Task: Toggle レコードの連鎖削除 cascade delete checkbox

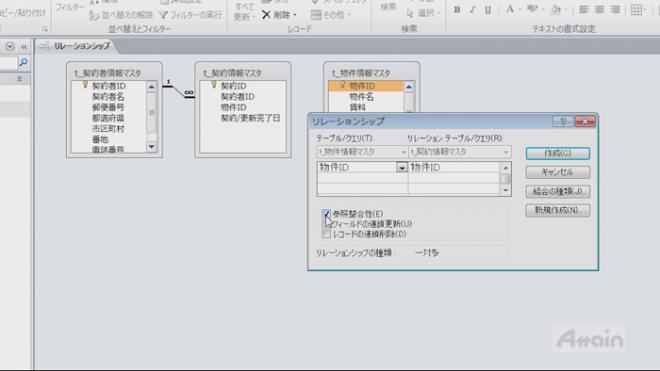Action: coord(326,234)
